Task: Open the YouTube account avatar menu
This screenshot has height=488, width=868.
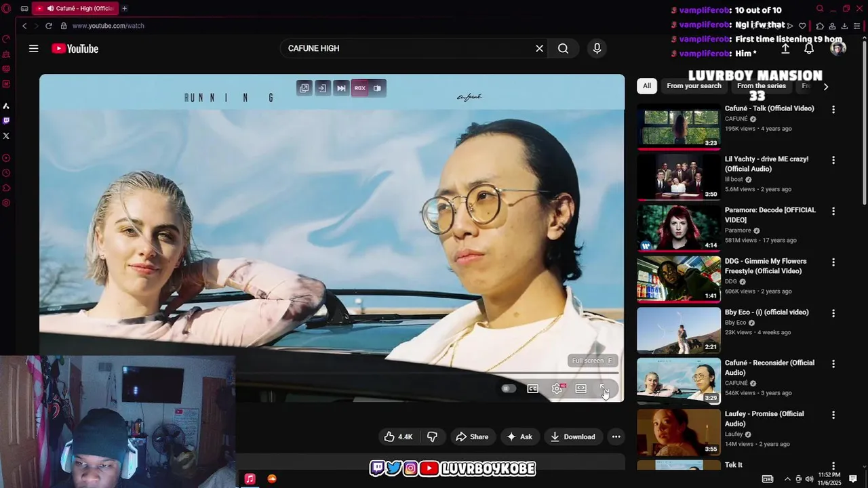Action: click(838, 48)
